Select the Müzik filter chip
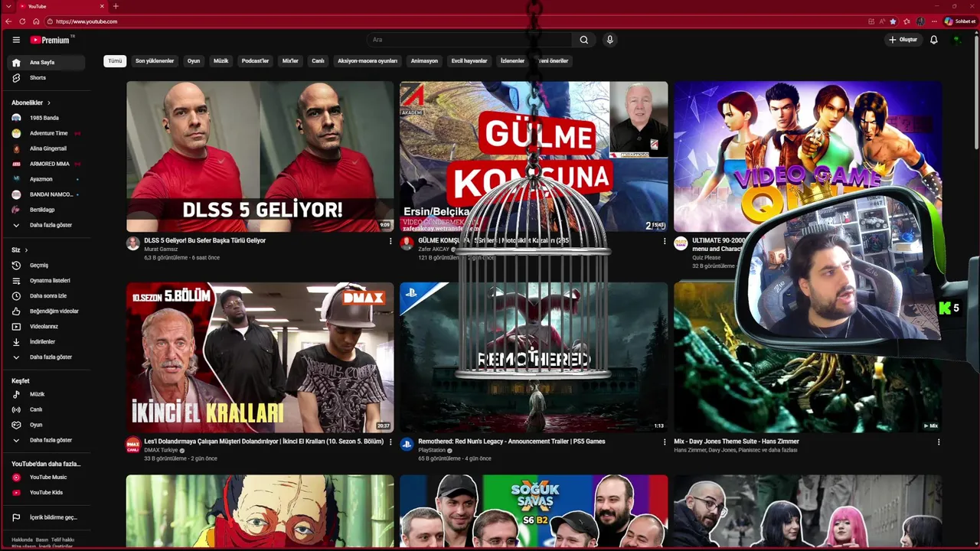This screenshot has height=551, width=980. [221, 61]
